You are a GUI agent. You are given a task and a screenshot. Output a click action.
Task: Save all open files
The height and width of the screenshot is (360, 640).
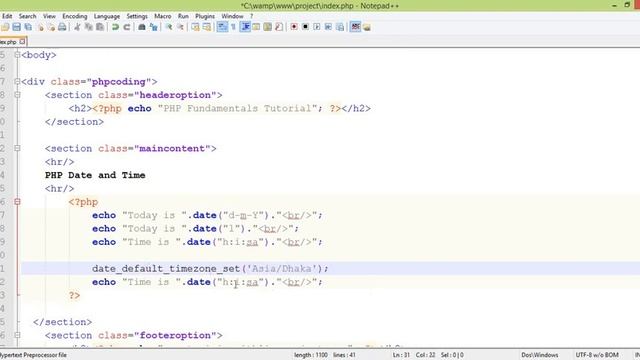point(28,27)
